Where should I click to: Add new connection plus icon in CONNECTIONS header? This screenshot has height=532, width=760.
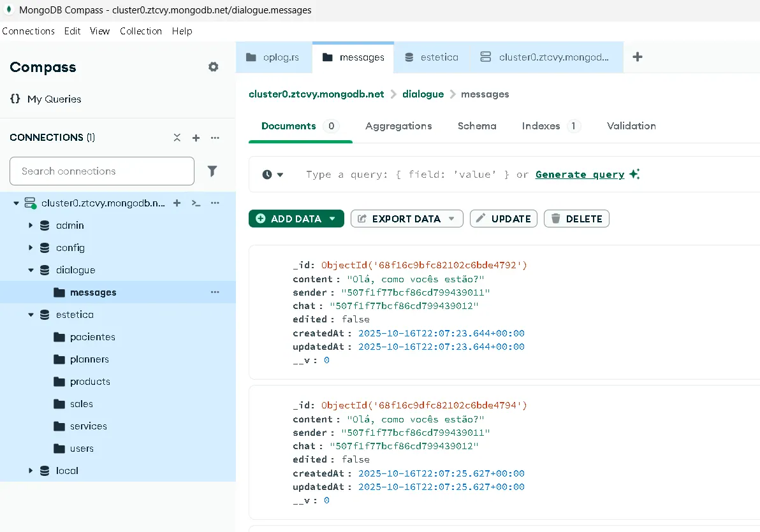196,138
